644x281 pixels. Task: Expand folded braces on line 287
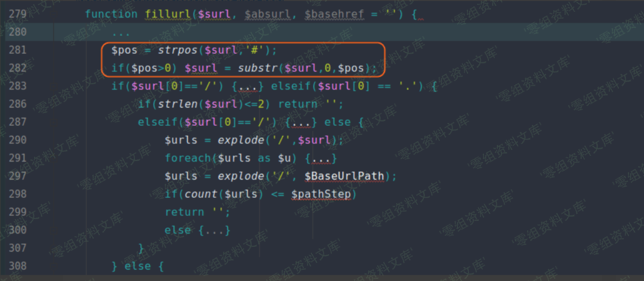tap(301, 123)
